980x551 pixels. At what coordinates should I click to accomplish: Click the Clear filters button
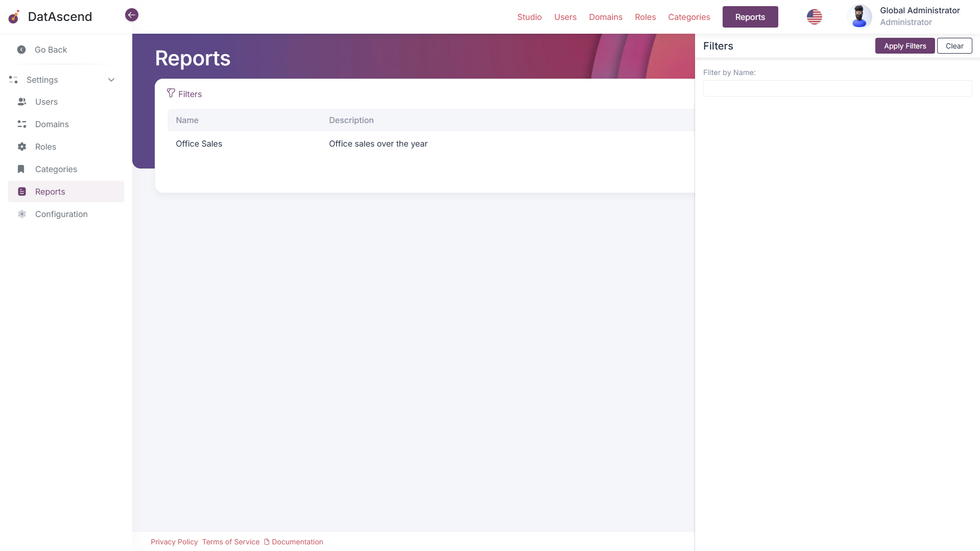click(954, 45)
